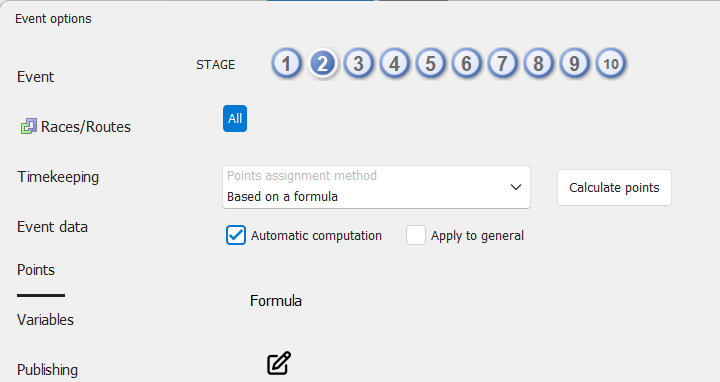Open Event data section
The image size is (720, 382).
point(52,227)
